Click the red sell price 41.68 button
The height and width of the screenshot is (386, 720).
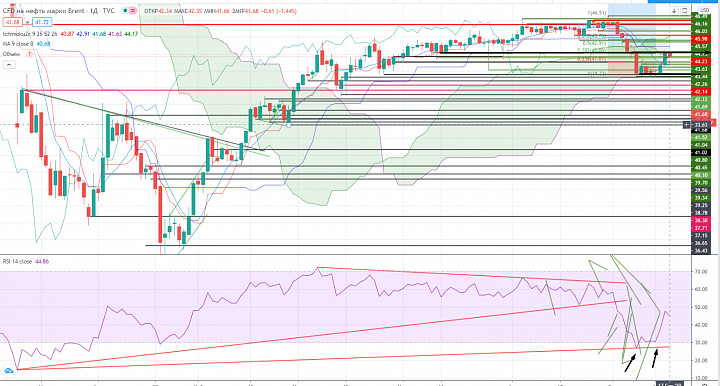(12, 22)
